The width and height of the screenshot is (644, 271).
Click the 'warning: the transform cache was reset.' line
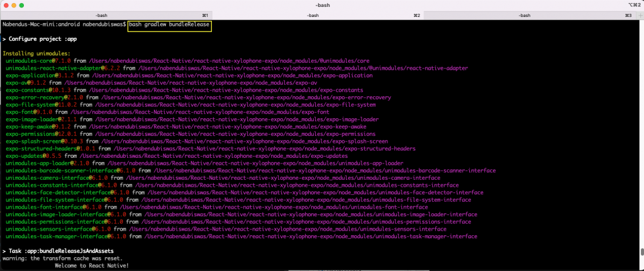pyautogui.click(x=62, y=258)
